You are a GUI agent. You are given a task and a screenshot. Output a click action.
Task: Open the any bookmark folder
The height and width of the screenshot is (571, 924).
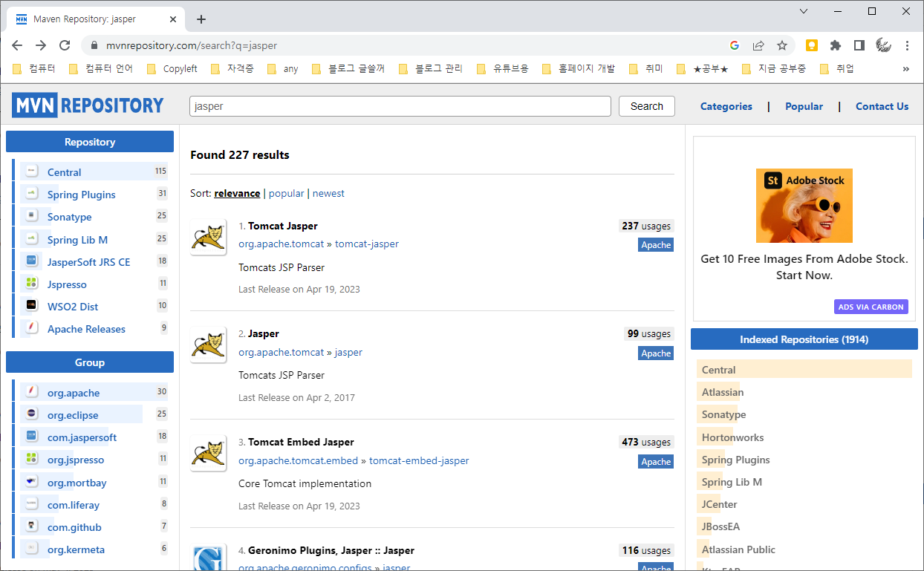coord(282,68)
